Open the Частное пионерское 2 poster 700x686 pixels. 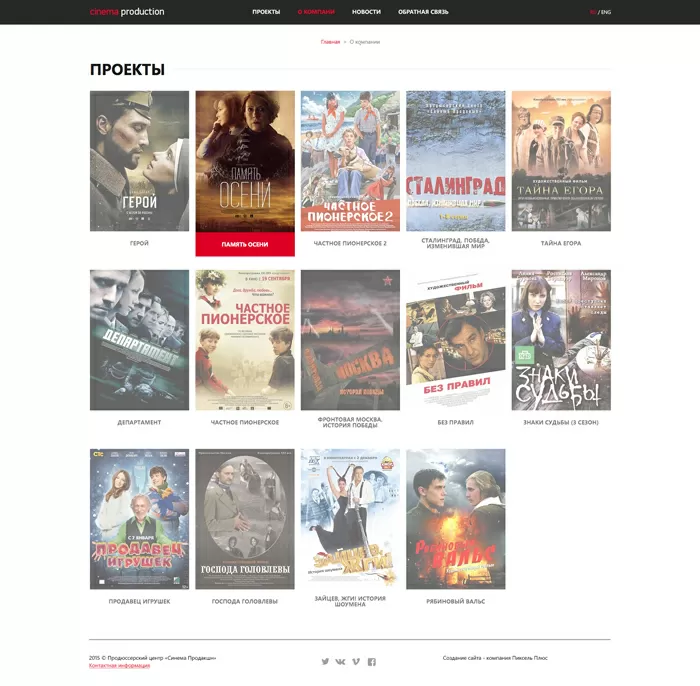tap(350, 161)
